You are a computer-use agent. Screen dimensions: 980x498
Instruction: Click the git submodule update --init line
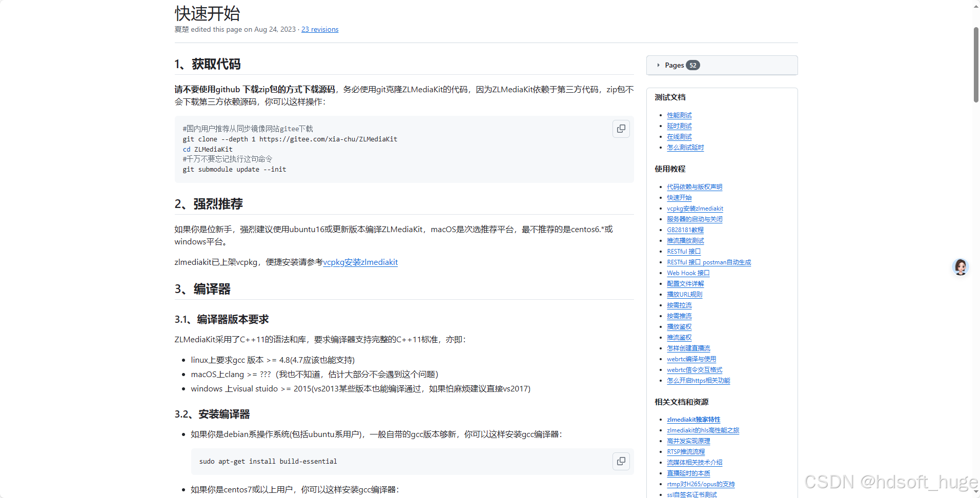point(235,170)
